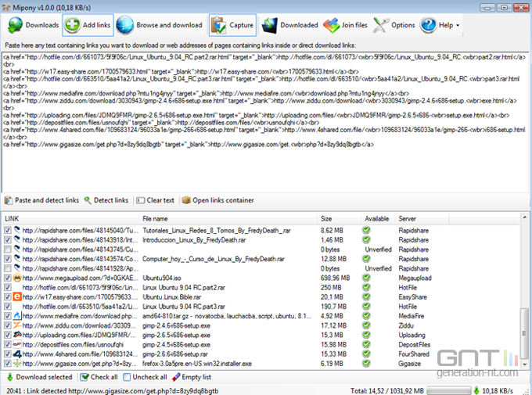Click the Paste and detect links button label
The width and height of the screenshot is (532, 395).
47,200
